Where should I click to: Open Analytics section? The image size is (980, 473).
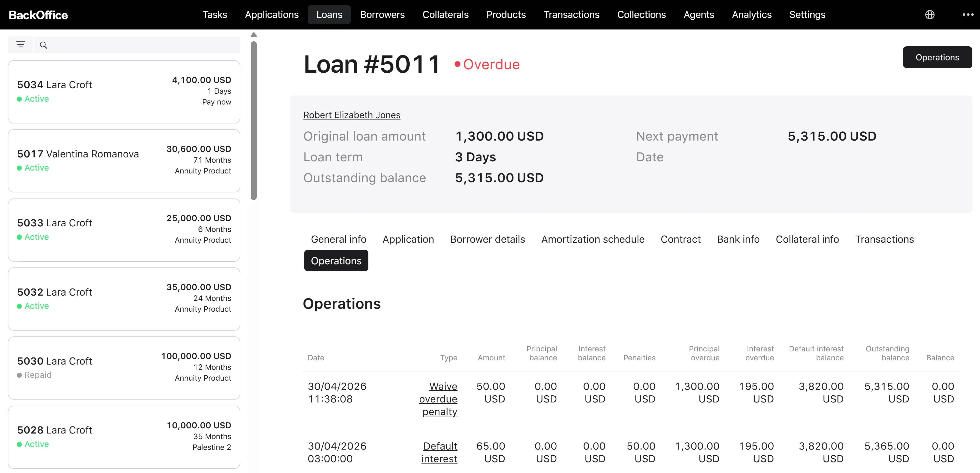(752, 14)
